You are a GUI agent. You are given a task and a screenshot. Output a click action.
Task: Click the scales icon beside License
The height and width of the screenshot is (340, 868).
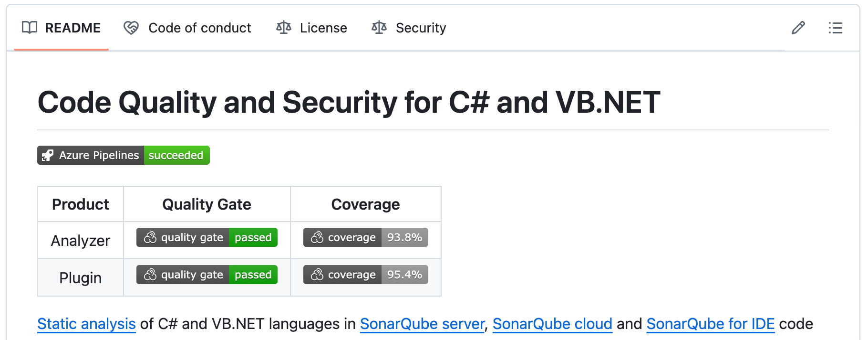pos(284,28)
